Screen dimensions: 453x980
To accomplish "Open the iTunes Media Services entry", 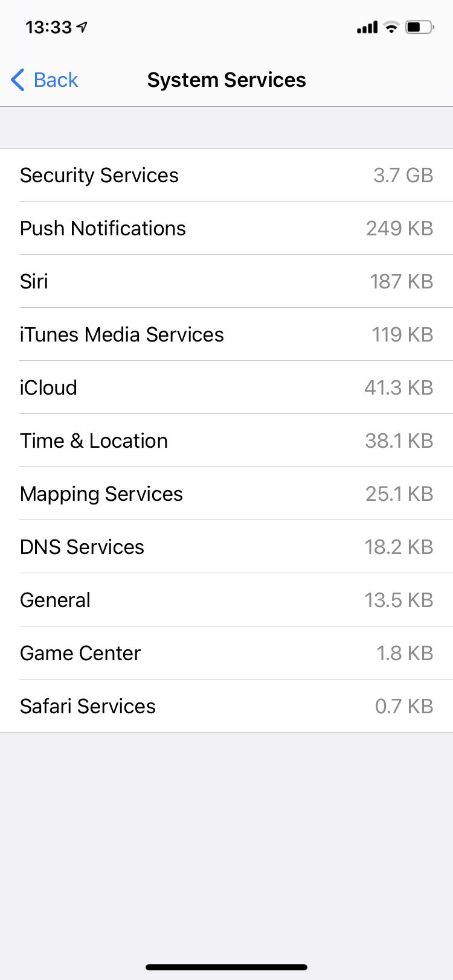I will 226,334.
